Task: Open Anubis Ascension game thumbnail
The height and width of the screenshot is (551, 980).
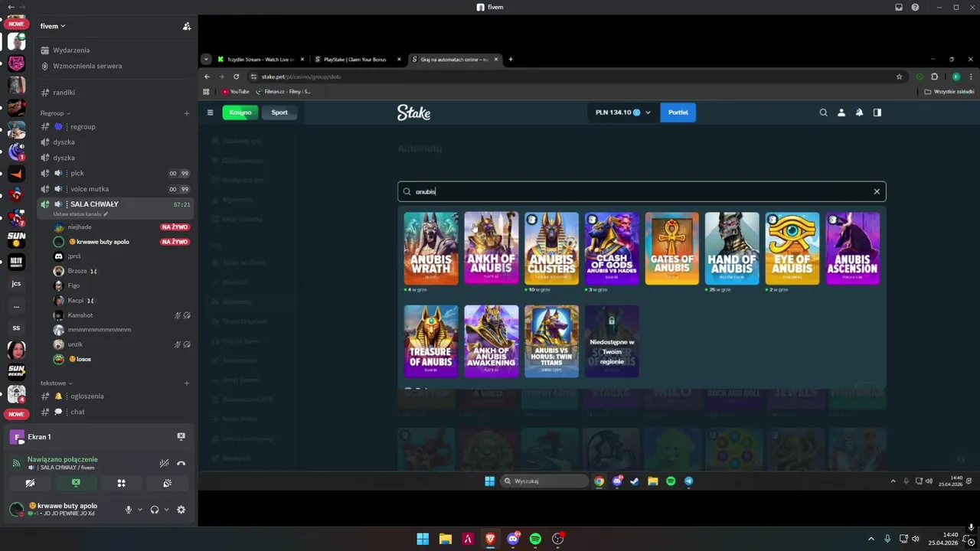Action: [852, 249]
